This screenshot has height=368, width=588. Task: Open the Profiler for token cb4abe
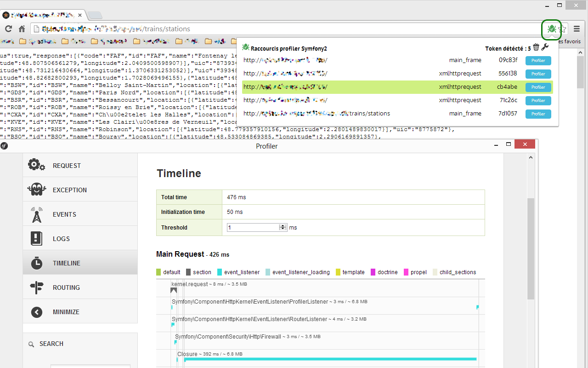[x=538, y=87]
